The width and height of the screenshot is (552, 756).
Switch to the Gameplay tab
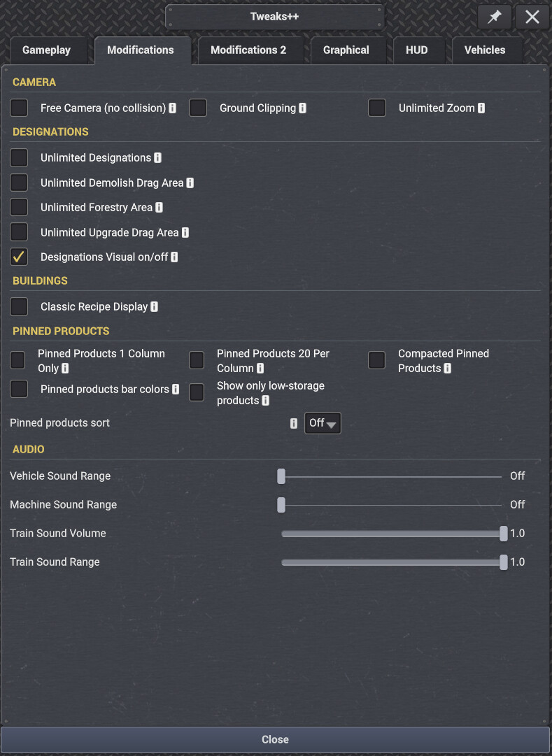(46, 50)
